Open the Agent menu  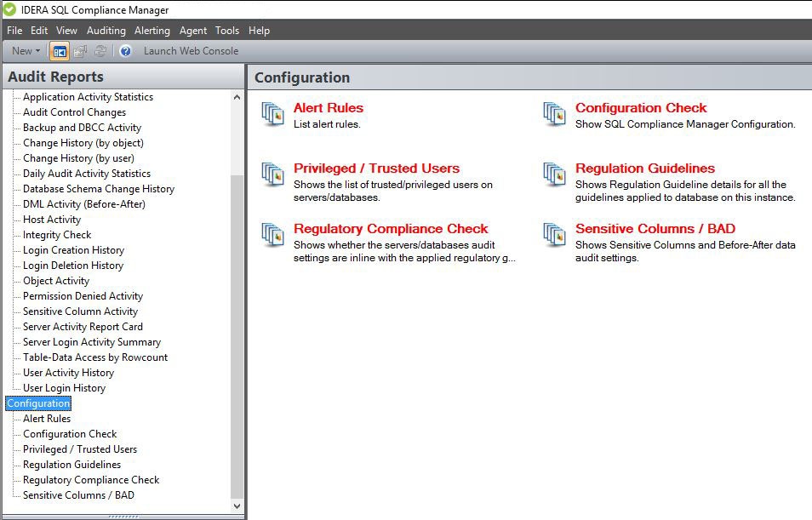tap(193, 31)
